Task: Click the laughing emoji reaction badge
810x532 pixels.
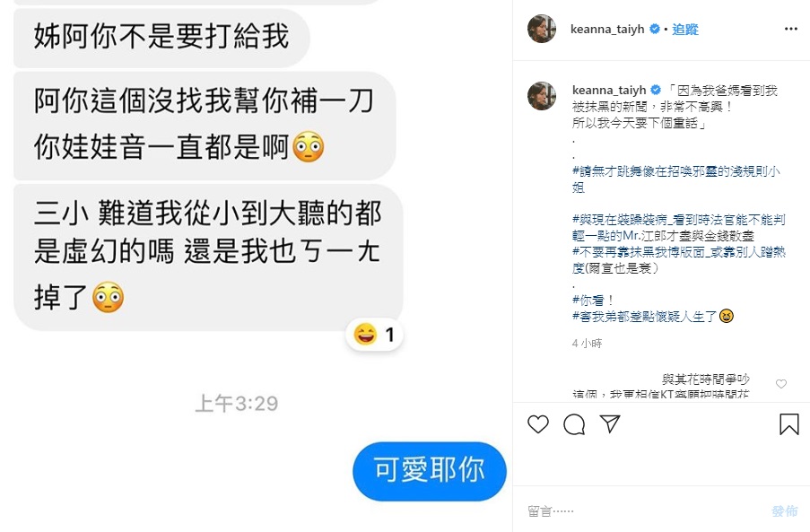Action: point(375,335)
